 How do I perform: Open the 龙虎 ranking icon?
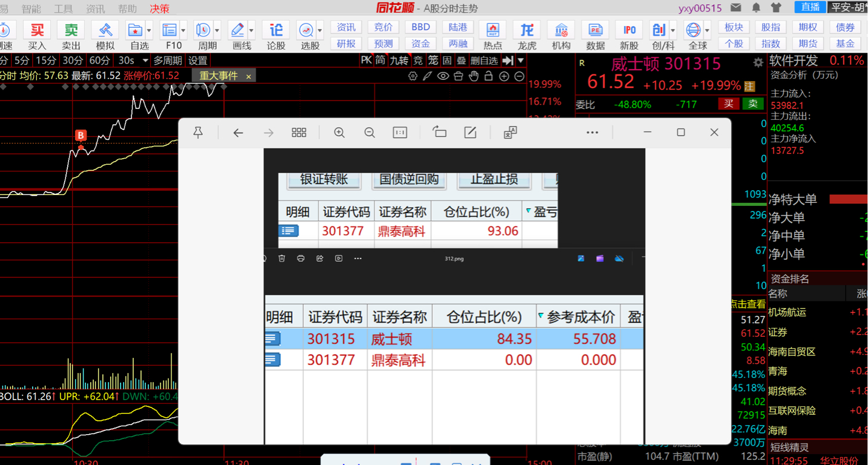[527, 30]
